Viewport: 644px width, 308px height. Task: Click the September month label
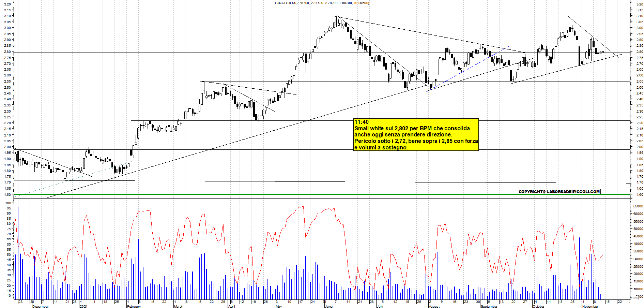[489, 306]
